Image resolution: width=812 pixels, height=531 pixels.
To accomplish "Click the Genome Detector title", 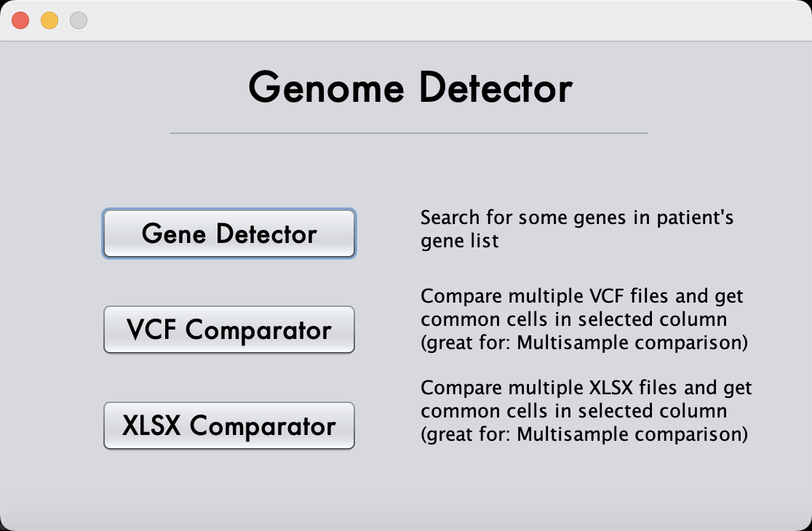I will (x=411, y=88).
